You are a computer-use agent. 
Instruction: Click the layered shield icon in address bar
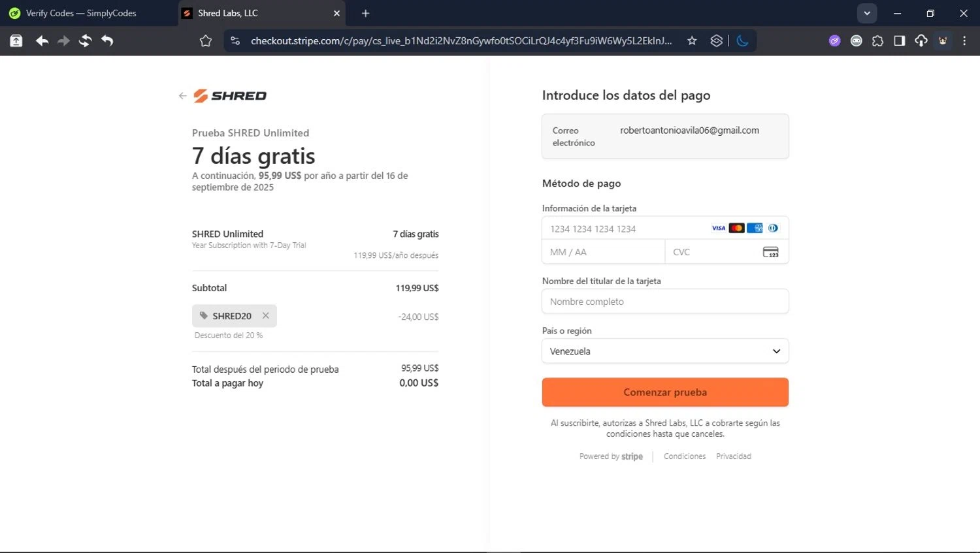point(717,40)
